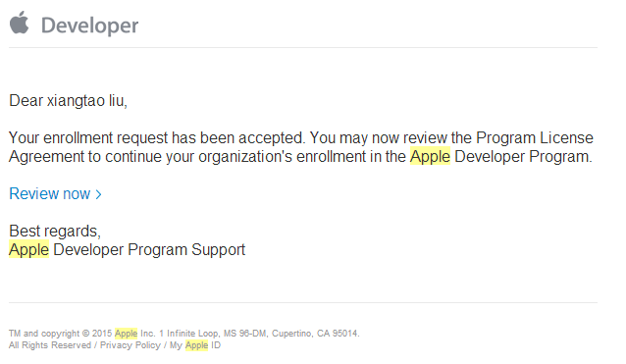Click the divider line above footer
626x364 pixels.
coord(303,302)
